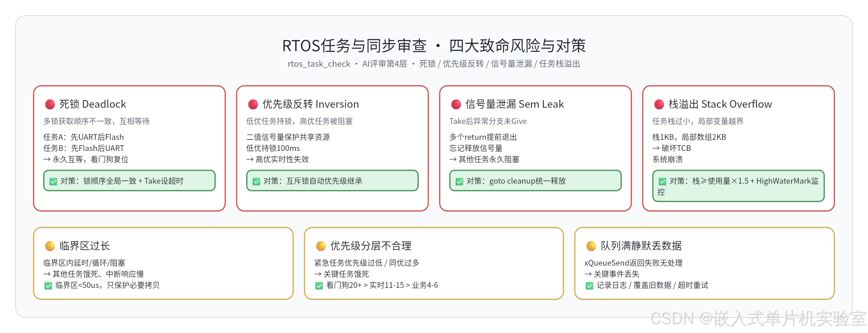Click the green check before 互斥锁自动优先级继承

point(256,181)
